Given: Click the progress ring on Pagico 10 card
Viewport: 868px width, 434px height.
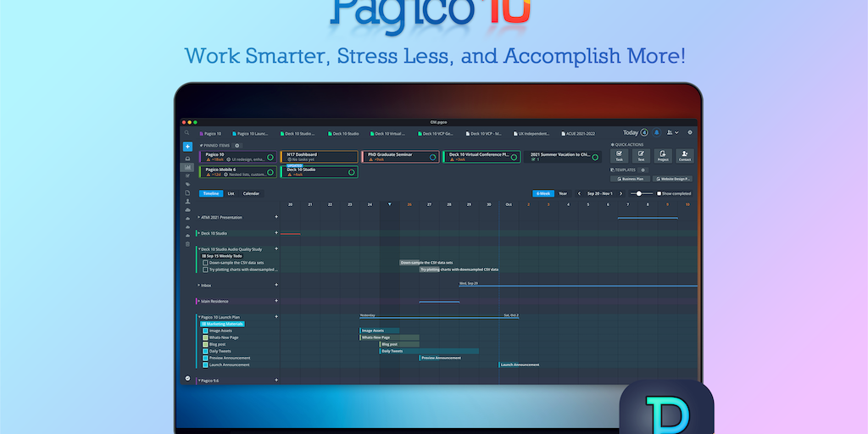Looking at the screenshot, I should [270, 157].
